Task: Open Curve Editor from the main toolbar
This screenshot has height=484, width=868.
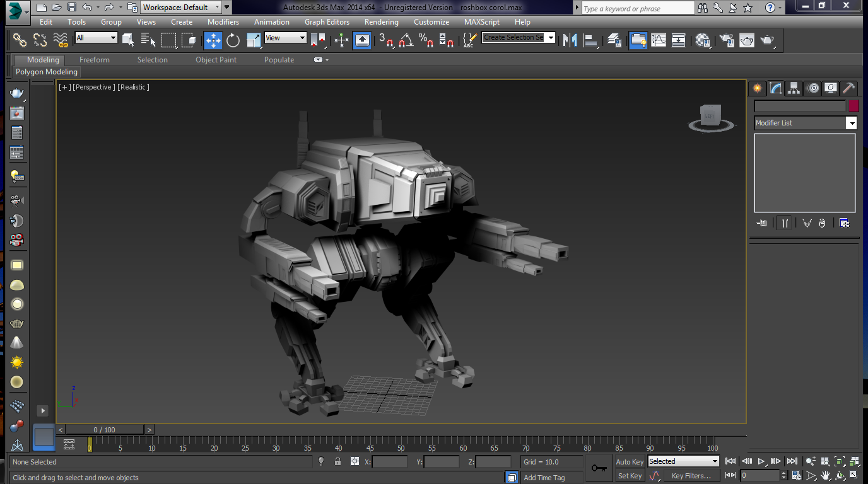Action: [x=658, y=40]
